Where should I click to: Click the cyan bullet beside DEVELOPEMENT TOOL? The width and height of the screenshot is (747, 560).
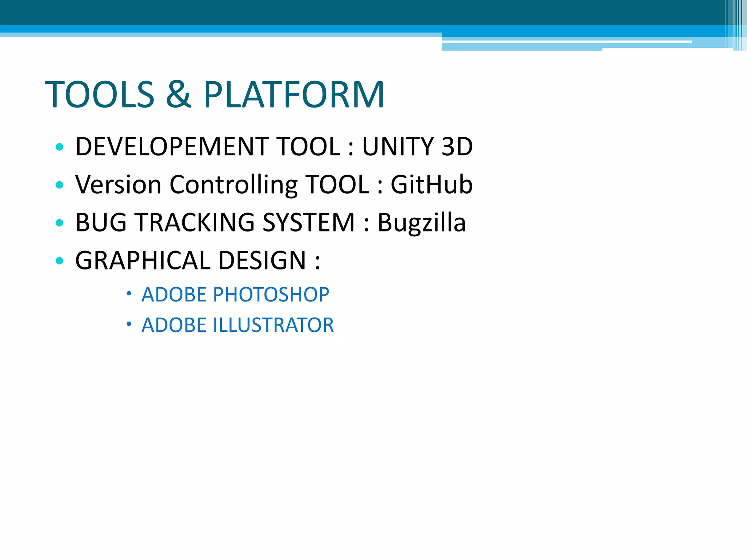pyautogui.click(x=59, y=147)
